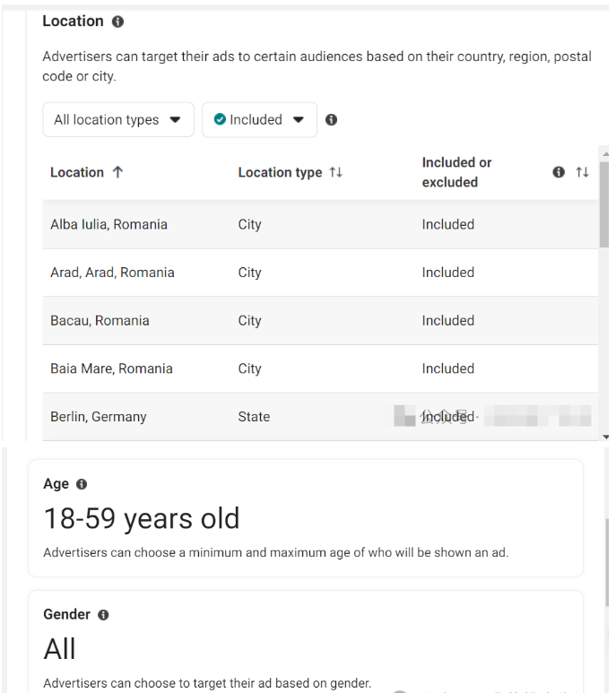The width and height of the screenshot is (616, 693).
Task: Click the info icon beside Age
Action: point(82,484)
